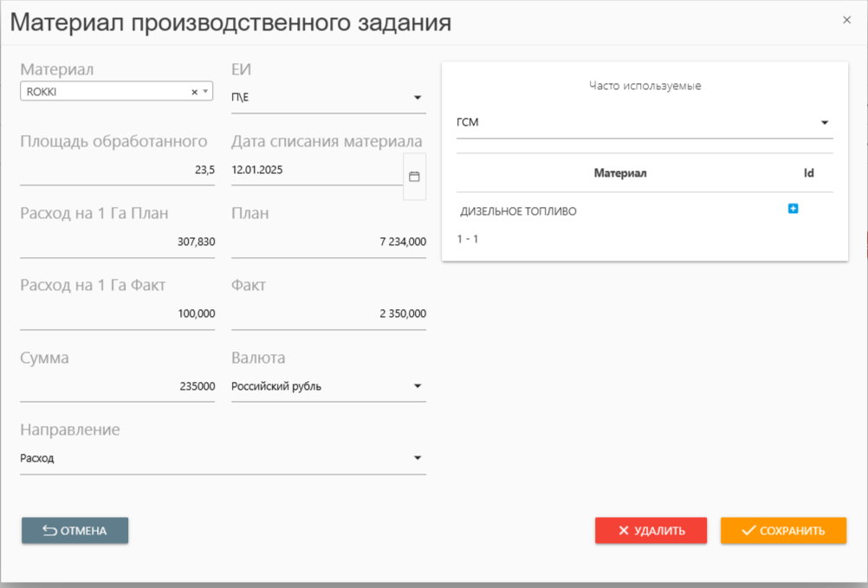Open the ГСМ category dropdown
The width and height of the screenshot is (868, 588).
click(x=824, y=123)
